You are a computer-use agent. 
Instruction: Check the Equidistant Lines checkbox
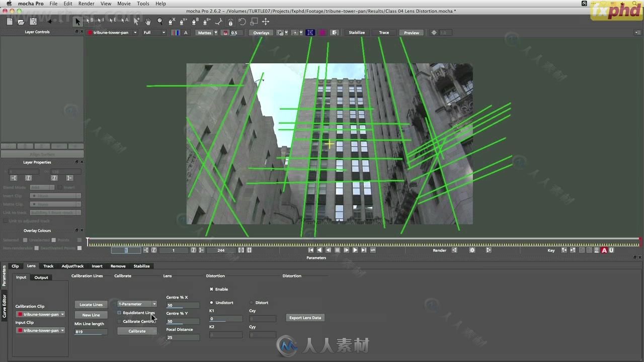(x=119, y=313)
